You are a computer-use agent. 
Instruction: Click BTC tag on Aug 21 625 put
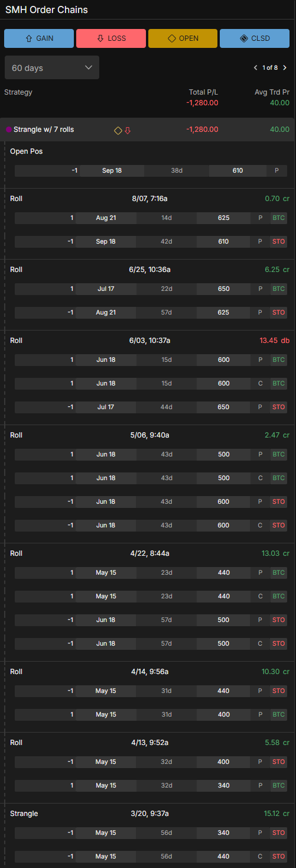[x=278, y=218]
